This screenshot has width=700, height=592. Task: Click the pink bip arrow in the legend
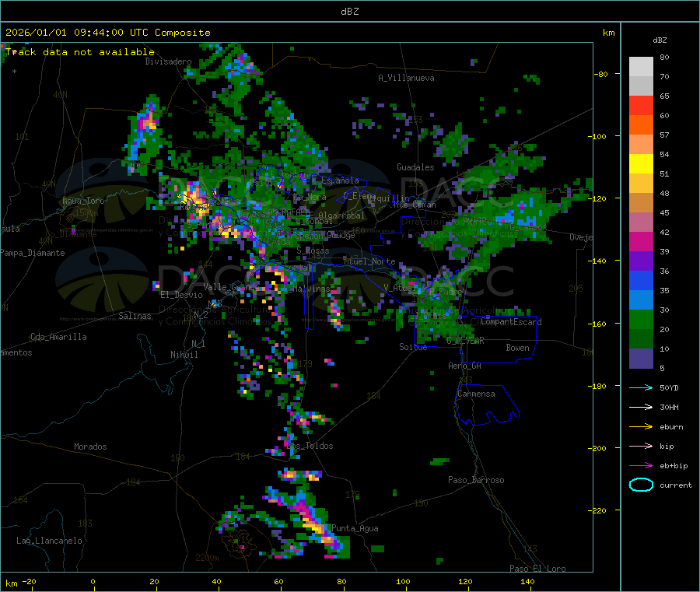641,446
